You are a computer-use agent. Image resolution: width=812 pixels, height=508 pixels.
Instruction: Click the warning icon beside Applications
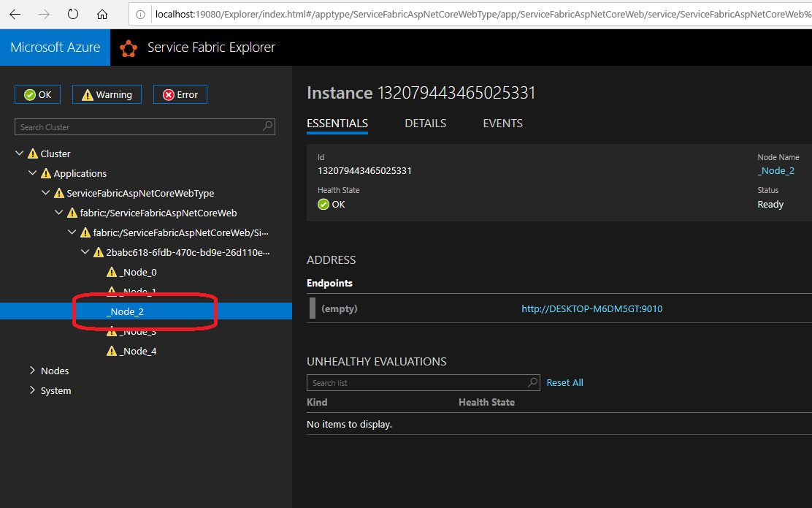coord(45,173)
